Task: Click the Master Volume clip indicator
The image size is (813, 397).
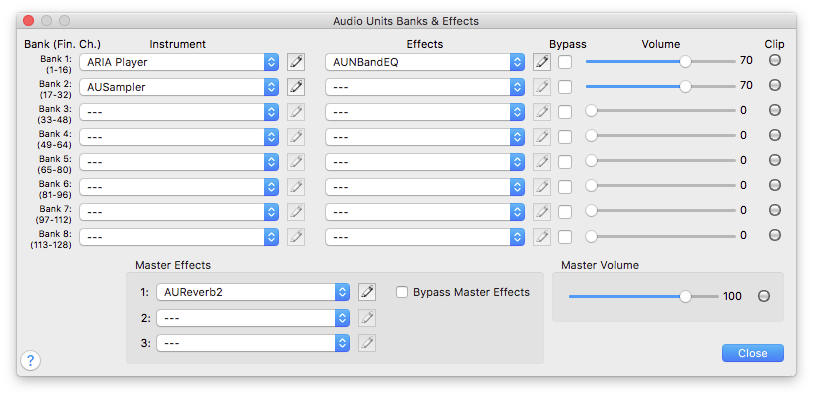Action: coord(764,296)
